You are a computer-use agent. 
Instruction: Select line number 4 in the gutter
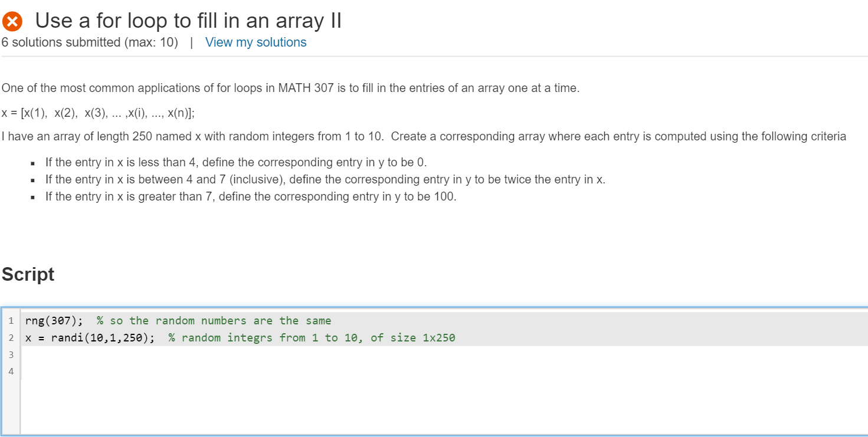pos(11,371)
